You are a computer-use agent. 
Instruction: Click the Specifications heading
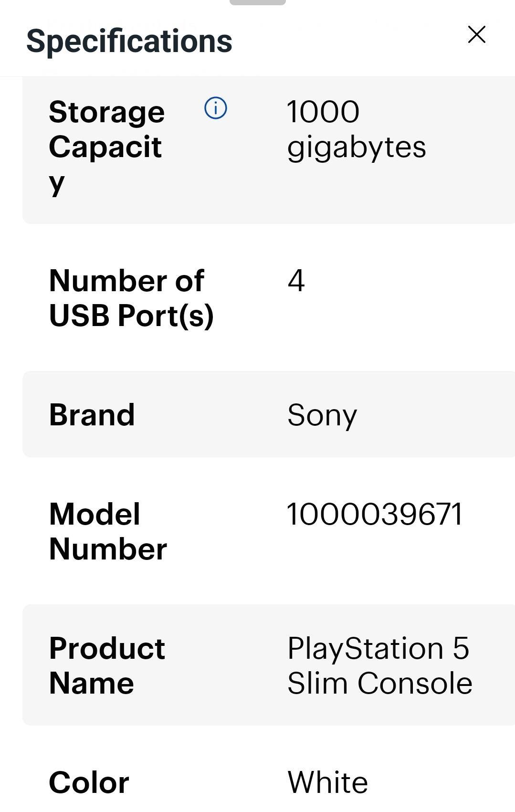tap(129, 41)
